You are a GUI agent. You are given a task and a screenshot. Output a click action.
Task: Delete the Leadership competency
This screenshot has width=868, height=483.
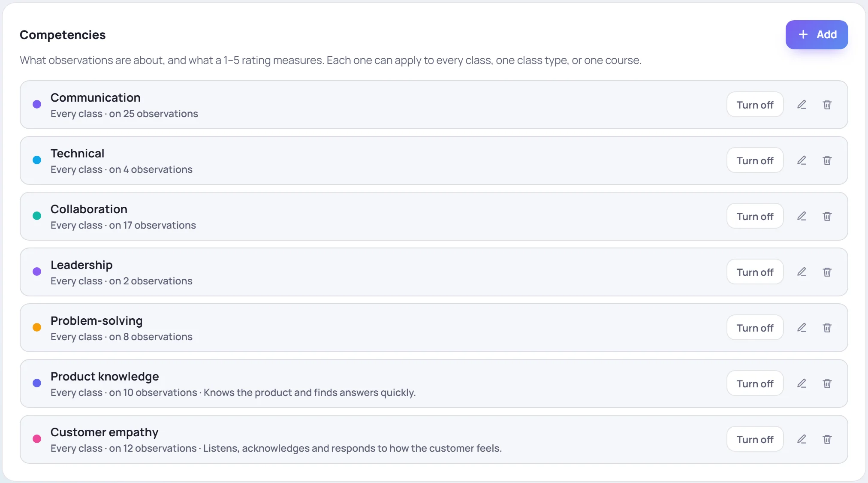click(x=827, y=272)
